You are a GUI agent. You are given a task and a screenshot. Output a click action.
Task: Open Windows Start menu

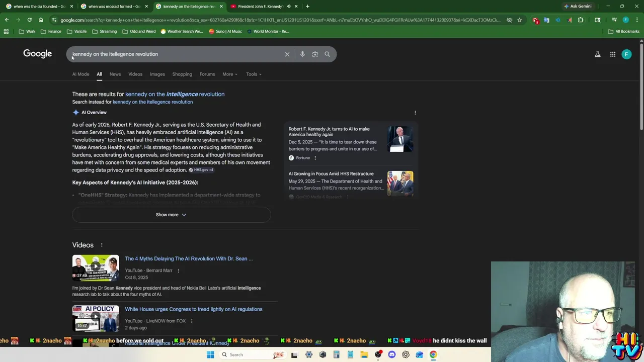(x=210, y=355)
